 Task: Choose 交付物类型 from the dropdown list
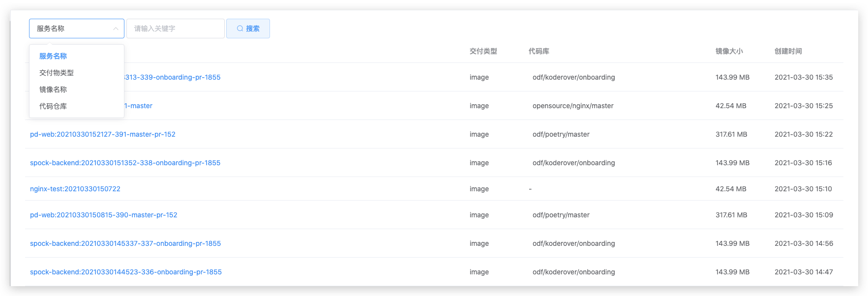click(x=57, y=73)
